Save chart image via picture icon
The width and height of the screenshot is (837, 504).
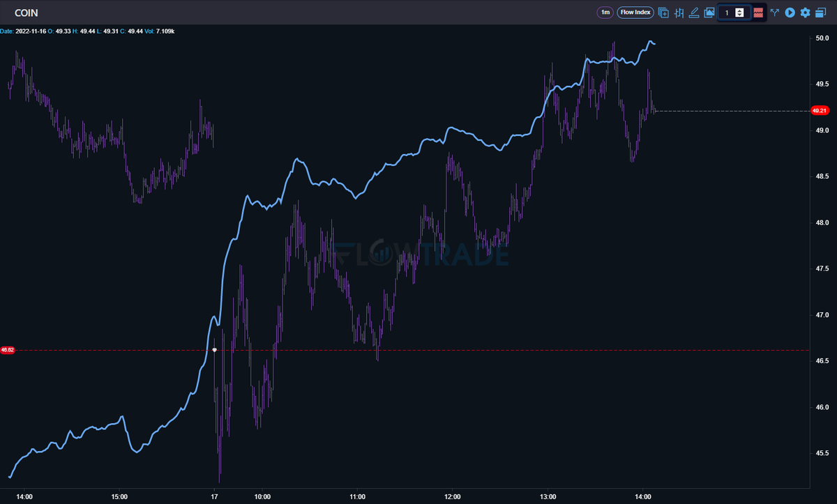pyautogui.click(x=709, y=13)
